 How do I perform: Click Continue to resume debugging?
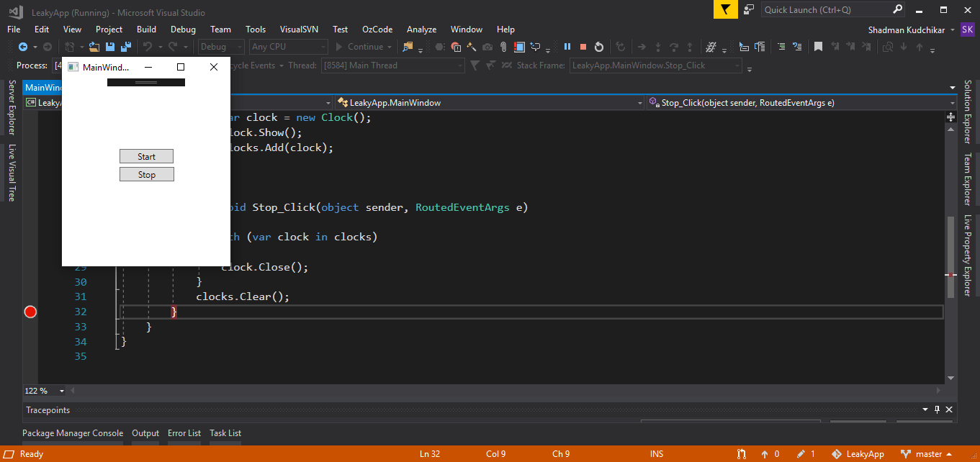click(x=362, y=46)
